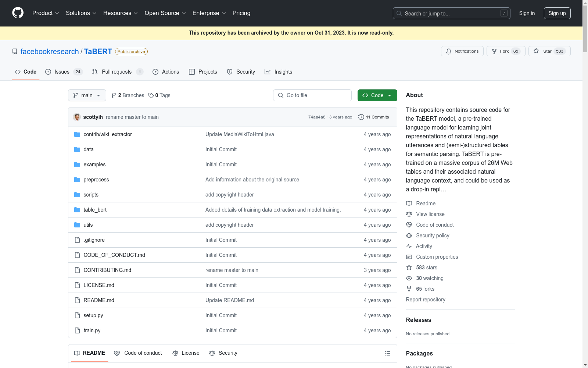Switch to the Projects tab

pos(203,72)
